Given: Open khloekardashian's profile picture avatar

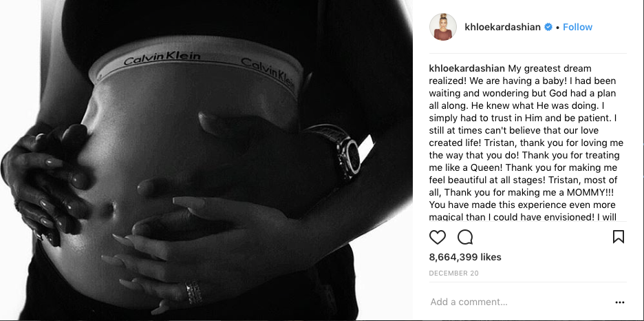Looking at the screenshot, I should [443, 27].
